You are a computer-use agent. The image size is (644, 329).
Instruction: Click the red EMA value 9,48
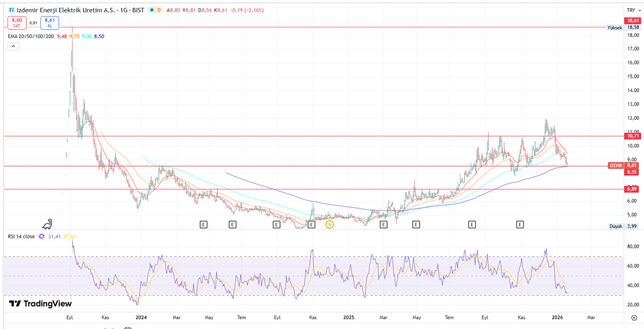click(62, 36)
